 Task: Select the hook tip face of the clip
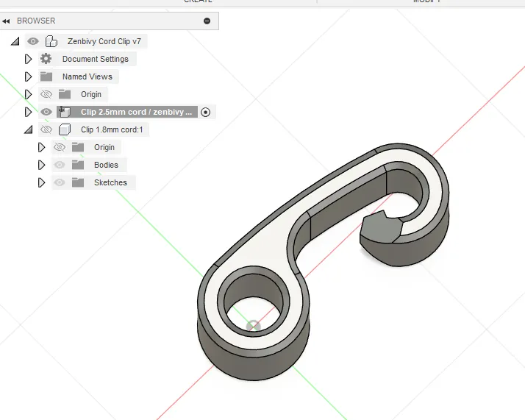click(380, 227)
